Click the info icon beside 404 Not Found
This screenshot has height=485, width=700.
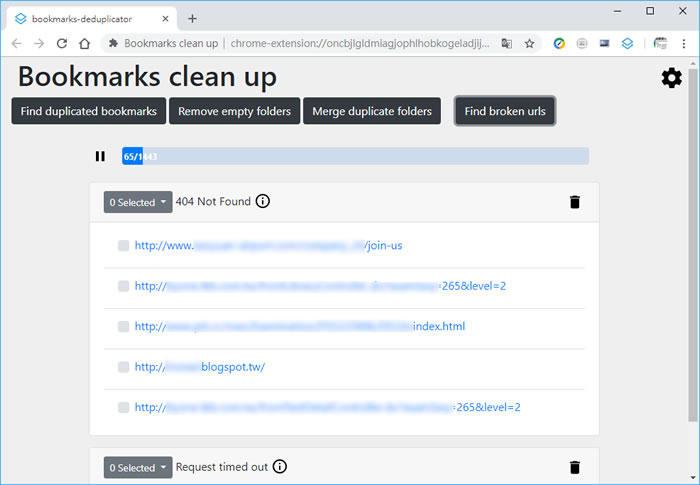[262, 201]
